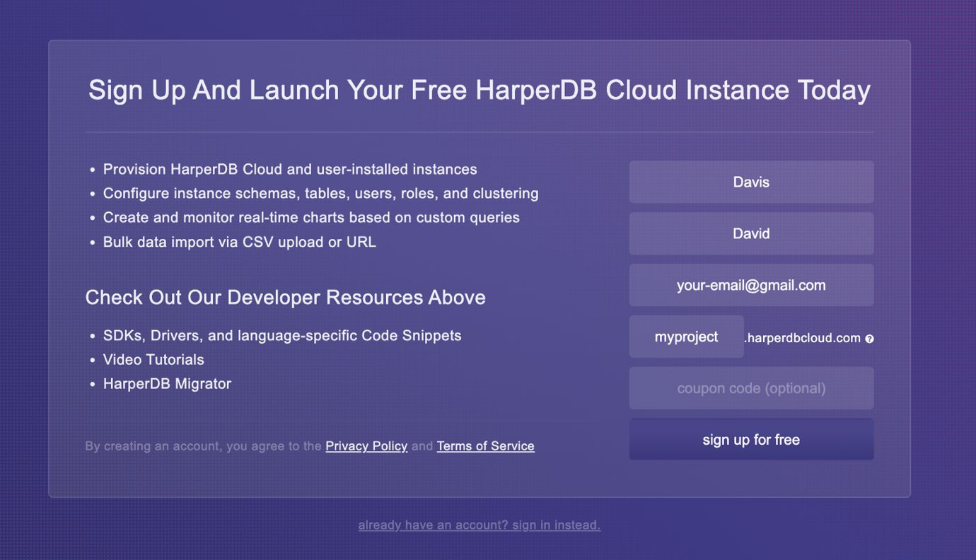Click the Video Tutorials bullet text
The height and width of the screenshot is (560, 976).
[153, 360]
